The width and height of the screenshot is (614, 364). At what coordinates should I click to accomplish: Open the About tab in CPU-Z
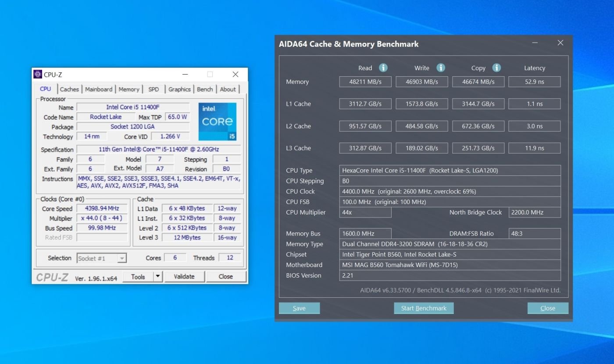coord(228,89)
